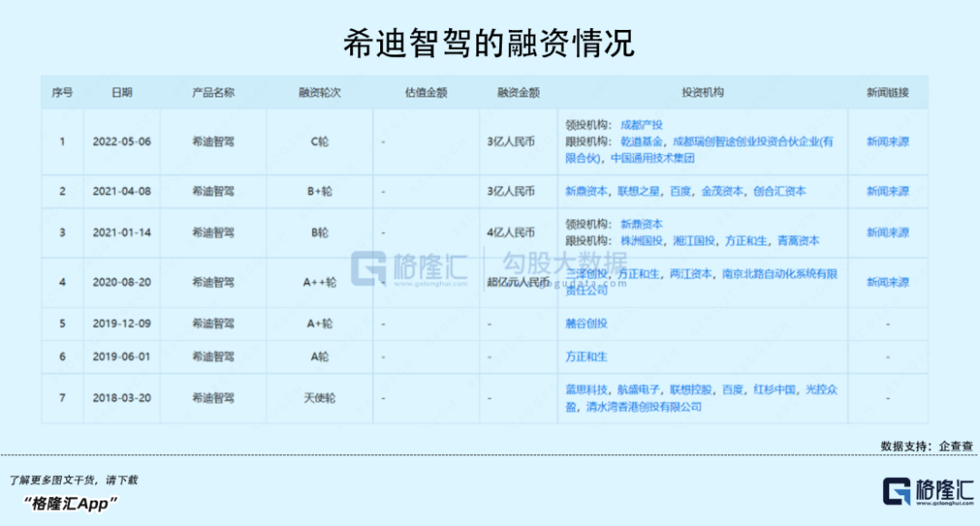This screenshot has height=526, width=980.
Task: Select the date cell 2019-12-09
Action: 122,324
